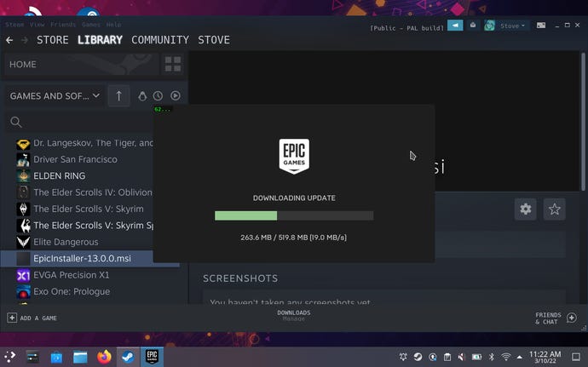588x367 pixels.
Task: Expand the system tray hidden icons arrow
Action: pyautogui.click(x=520, y=357)
